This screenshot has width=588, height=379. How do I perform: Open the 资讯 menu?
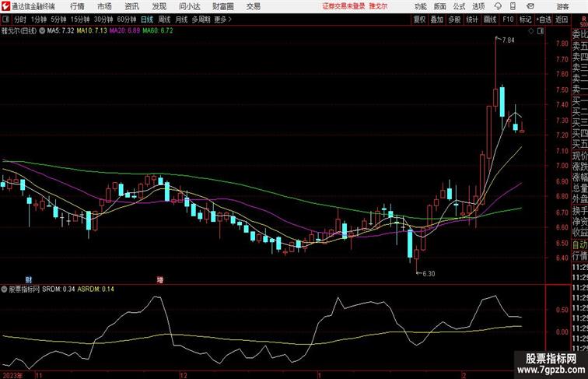(131, 6)
